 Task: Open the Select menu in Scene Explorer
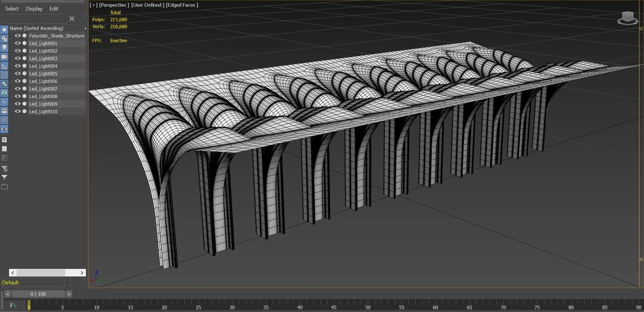click(x=12, y=9)
